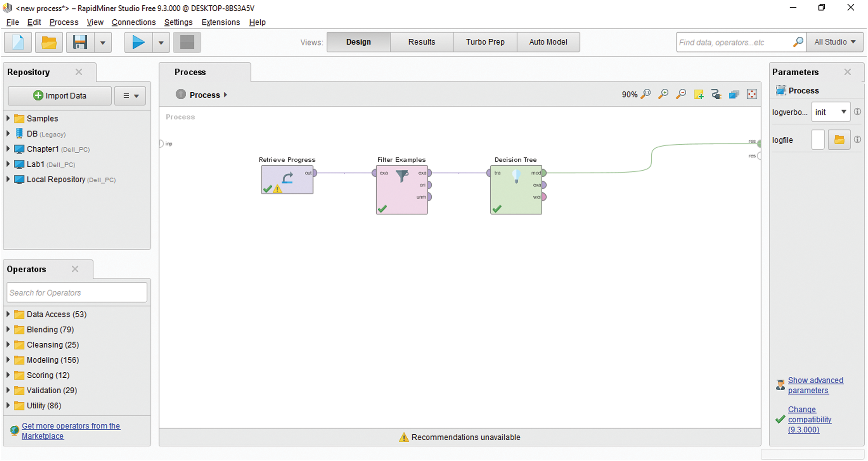Viewport: 868px width, 461px height.
Task: Open a process with the folder icon
Action: (49, 43)
